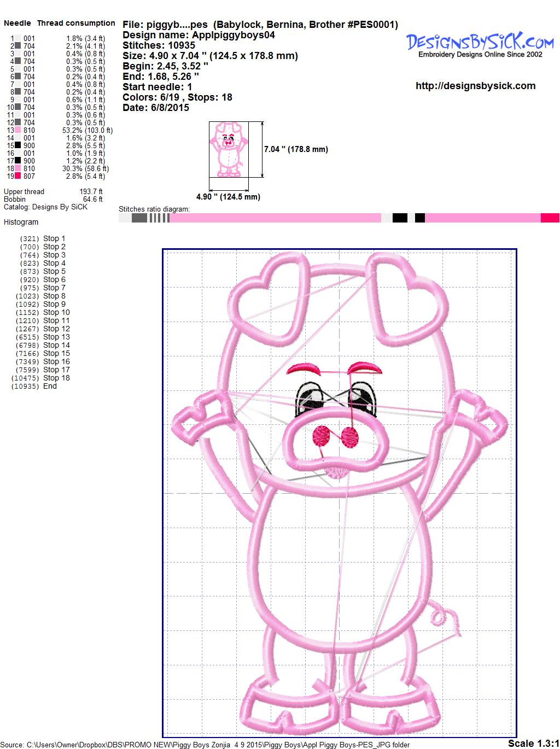Click the End entry in the histogram
The height and width of the screenshot is (749, 560).
click(x=50, y=386)
